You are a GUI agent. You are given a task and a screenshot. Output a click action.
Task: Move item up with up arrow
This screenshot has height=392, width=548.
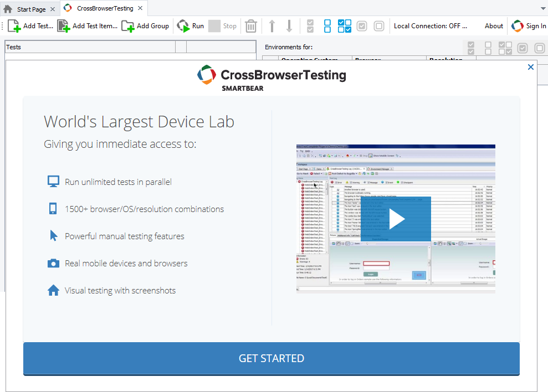click(x=272, y=26)
